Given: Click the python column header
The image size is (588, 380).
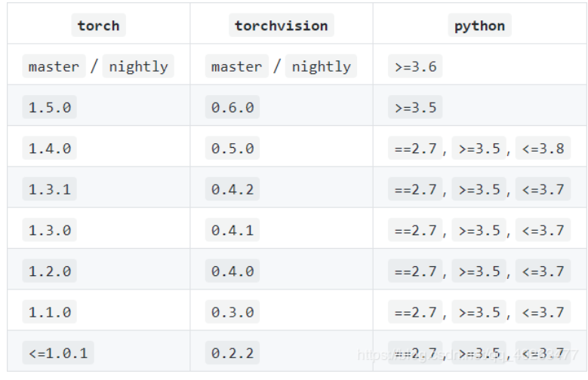Looking at the screenshot, I should click(x=479, y=26).
